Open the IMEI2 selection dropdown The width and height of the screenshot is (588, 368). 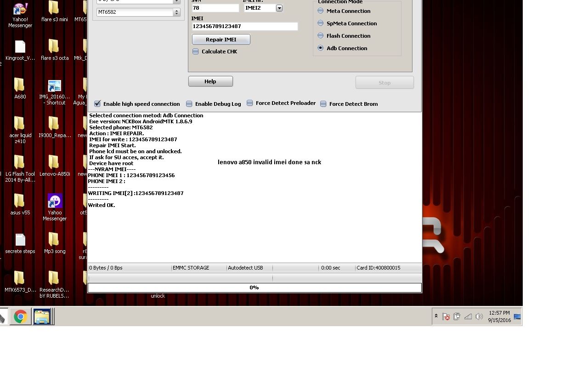(279, 8)
